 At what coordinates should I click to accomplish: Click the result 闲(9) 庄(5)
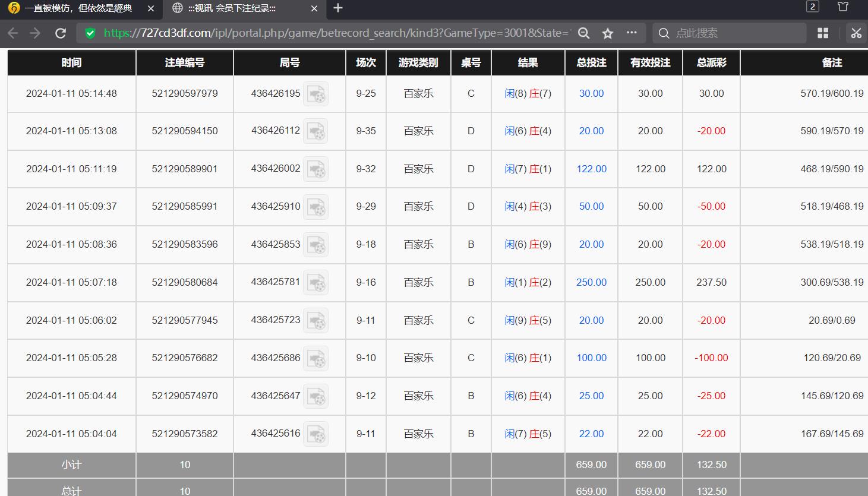[528, 321]
